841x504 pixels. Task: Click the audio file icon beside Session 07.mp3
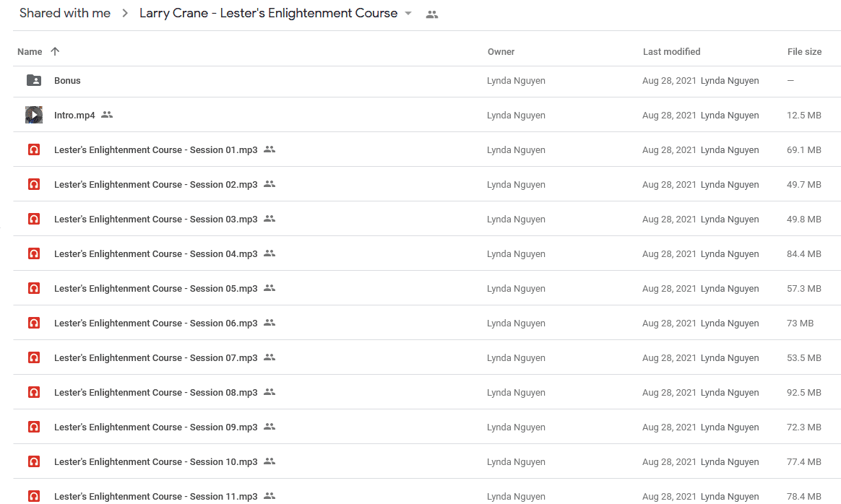pyautogui.click(x=34, y=357)
